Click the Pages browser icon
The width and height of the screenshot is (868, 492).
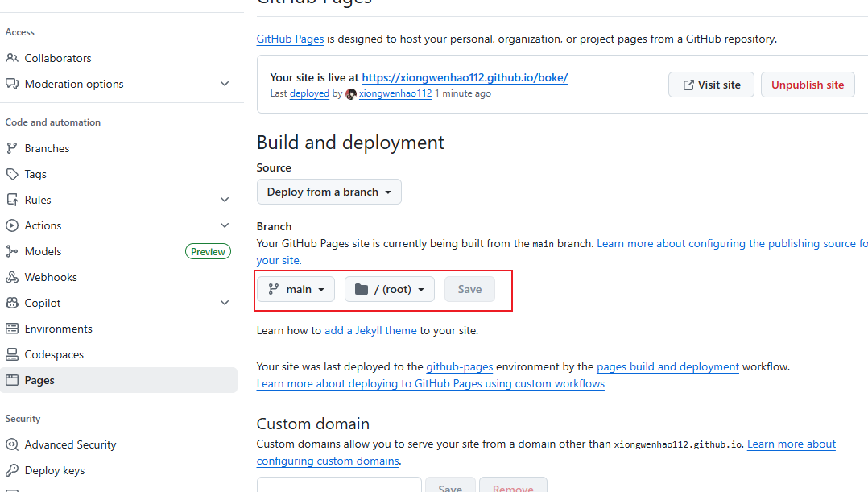12,380
